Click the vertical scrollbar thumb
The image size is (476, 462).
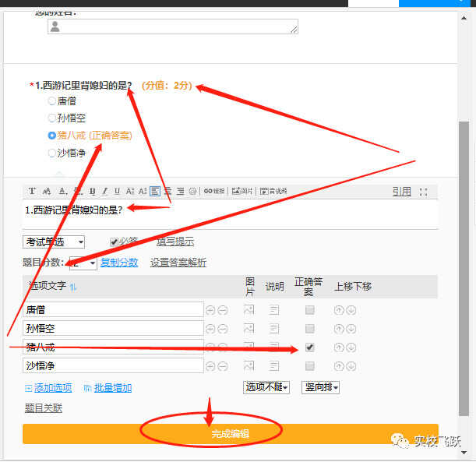(464, 269)
